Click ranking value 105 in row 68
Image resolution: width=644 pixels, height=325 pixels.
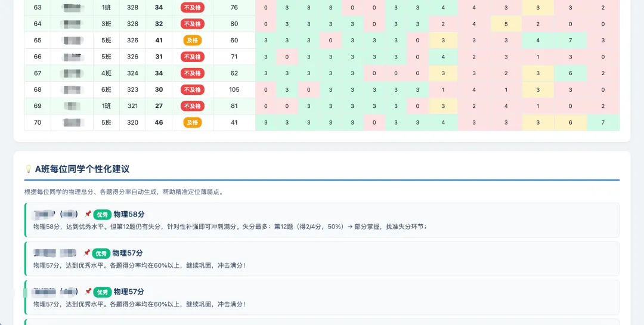234,89
